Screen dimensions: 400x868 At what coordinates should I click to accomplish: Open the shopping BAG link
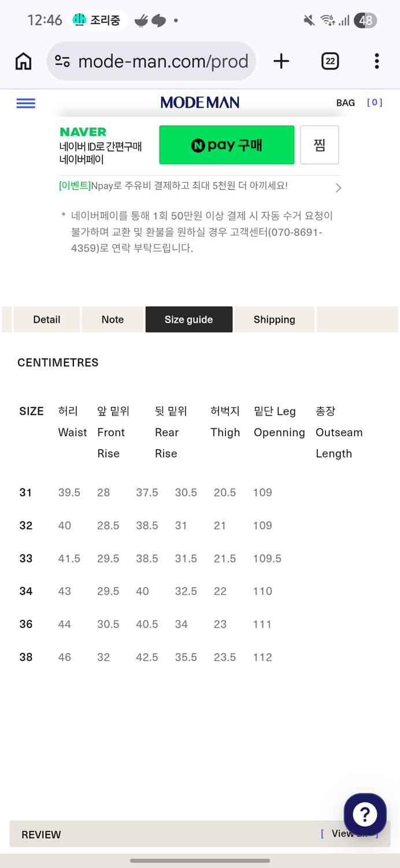[345, 102]
